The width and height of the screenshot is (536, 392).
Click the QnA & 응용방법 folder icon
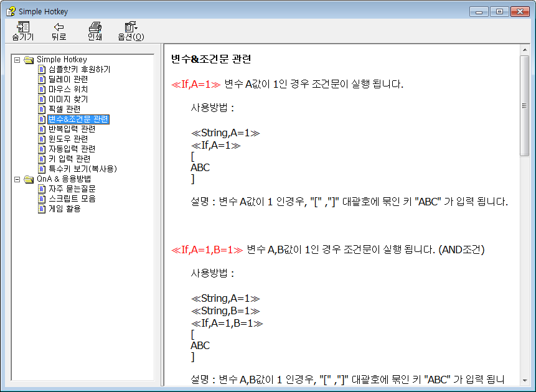click(29, 179)
